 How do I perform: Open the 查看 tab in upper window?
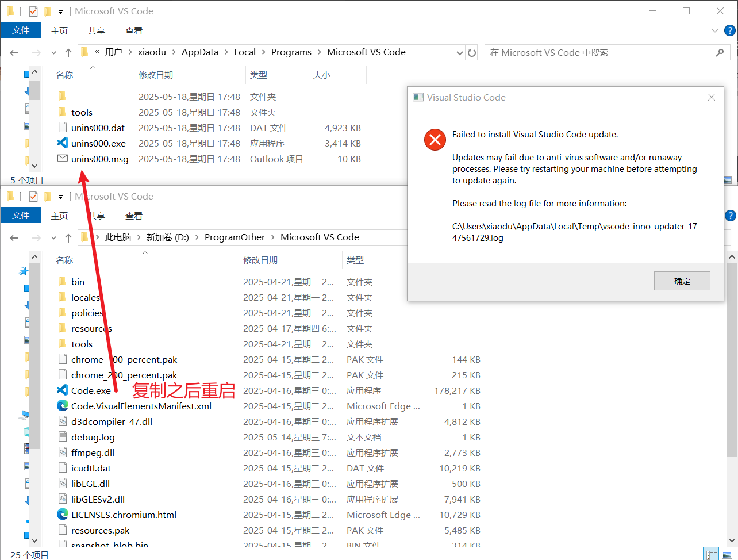134,30
